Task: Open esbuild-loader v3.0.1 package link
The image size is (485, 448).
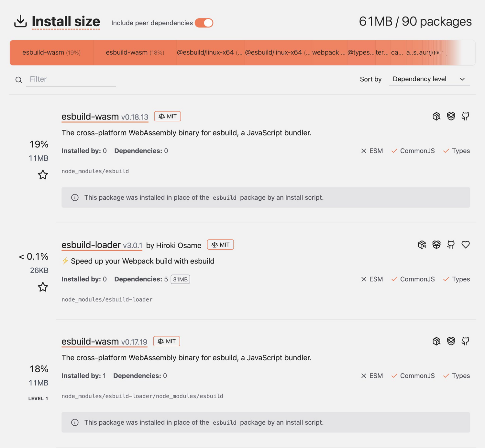Action: (x=102, y=245)
